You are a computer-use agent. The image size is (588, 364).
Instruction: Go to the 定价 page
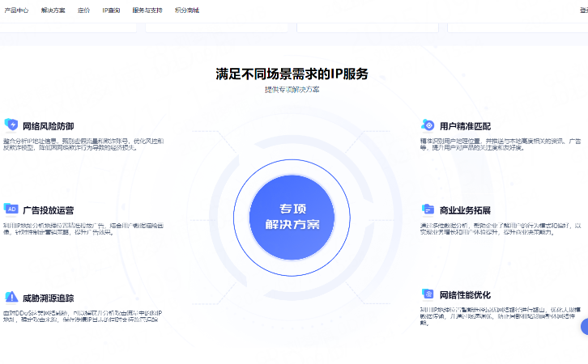[x=83, y=11]
